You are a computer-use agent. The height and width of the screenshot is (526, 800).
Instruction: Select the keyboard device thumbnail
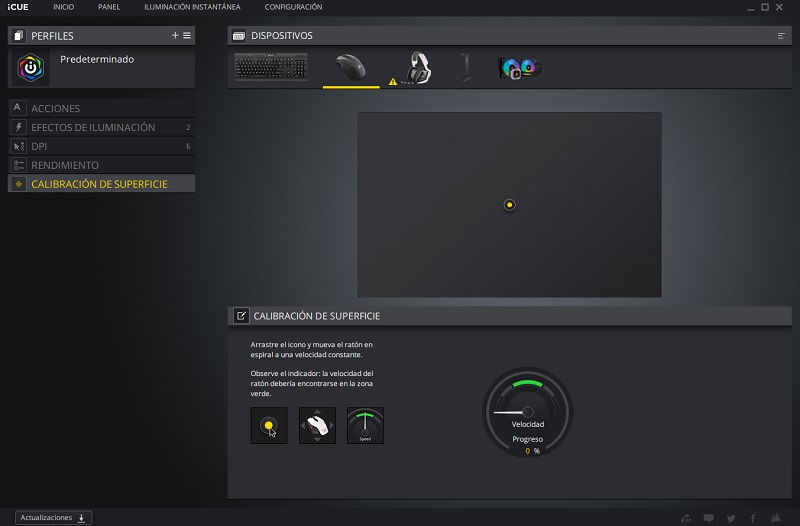[271, 67]
